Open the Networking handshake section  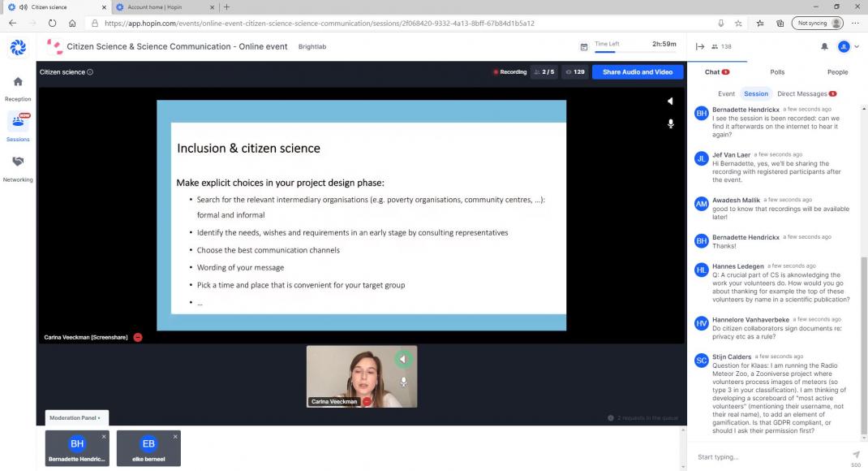[x=18, y=168]
